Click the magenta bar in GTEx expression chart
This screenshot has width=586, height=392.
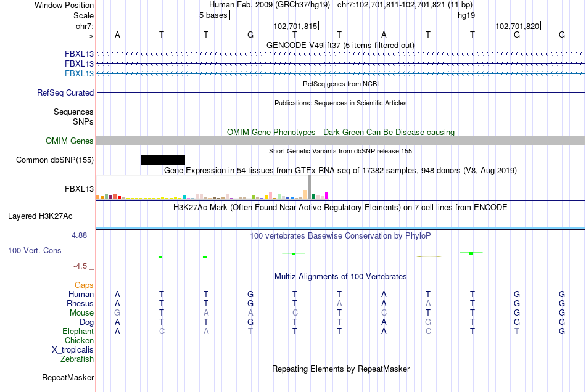pyautogui.click(x=327, y=195)
